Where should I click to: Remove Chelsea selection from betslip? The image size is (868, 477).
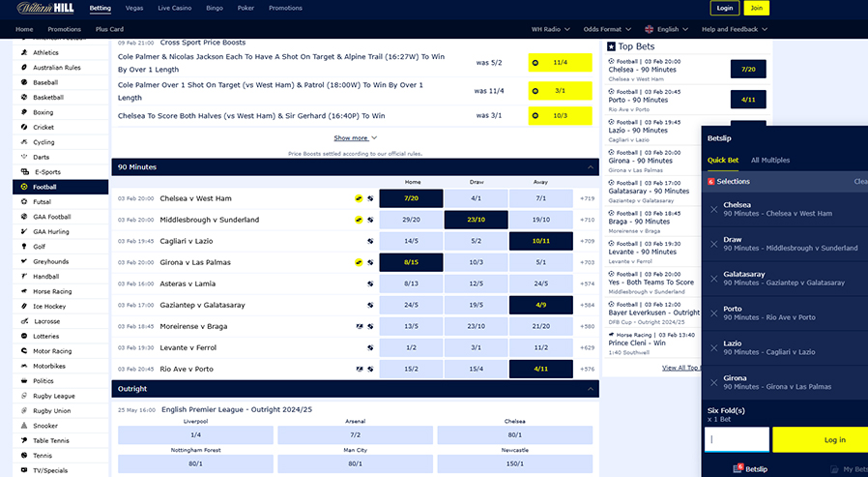[x=714, y=209]
